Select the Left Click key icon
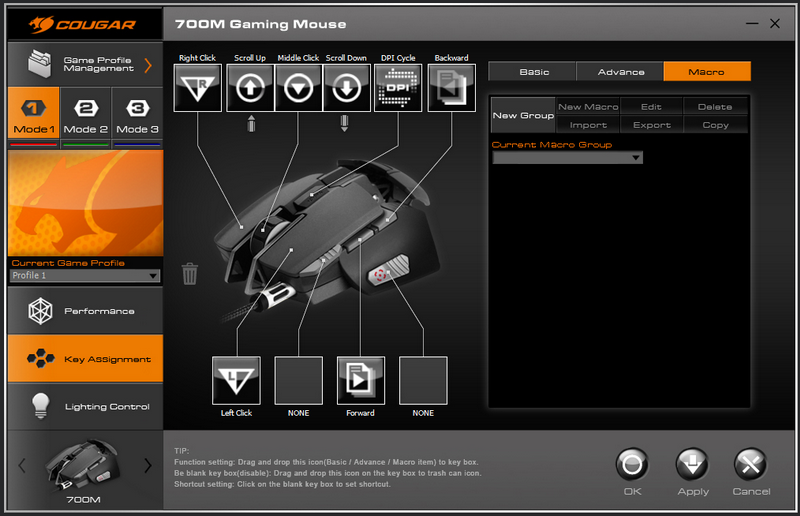The image size is (800, 516). click(236, 380)
